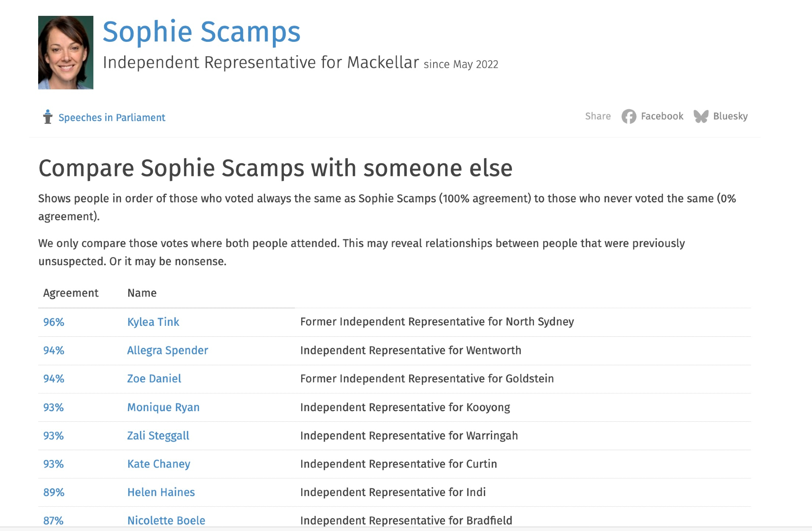Share page via Bluesky text link
Screen dimensions: 812x531
[x=730, y=116]
